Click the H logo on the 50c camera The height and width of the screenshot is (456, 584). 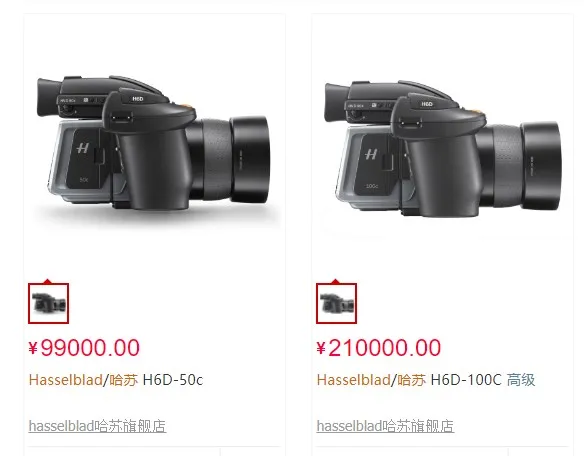click(83, 148)
